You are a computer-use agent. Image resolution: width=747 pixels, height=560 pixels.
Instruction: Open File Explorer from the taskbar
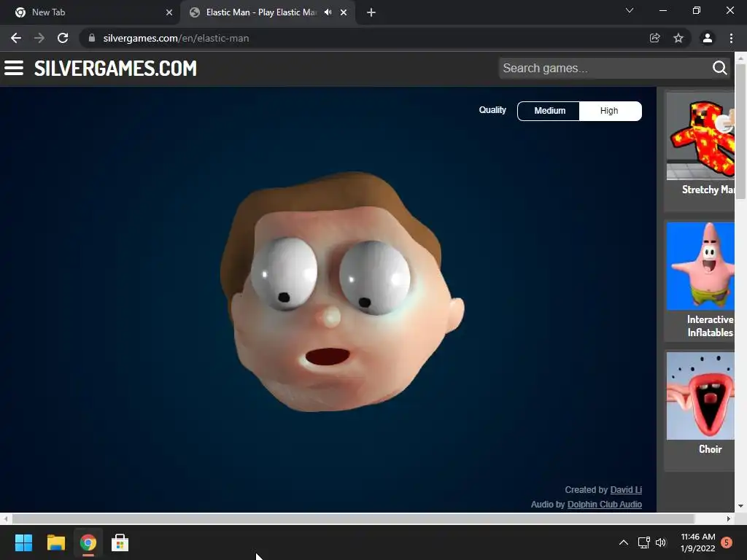pyautogui.click(x=55, y=542)
